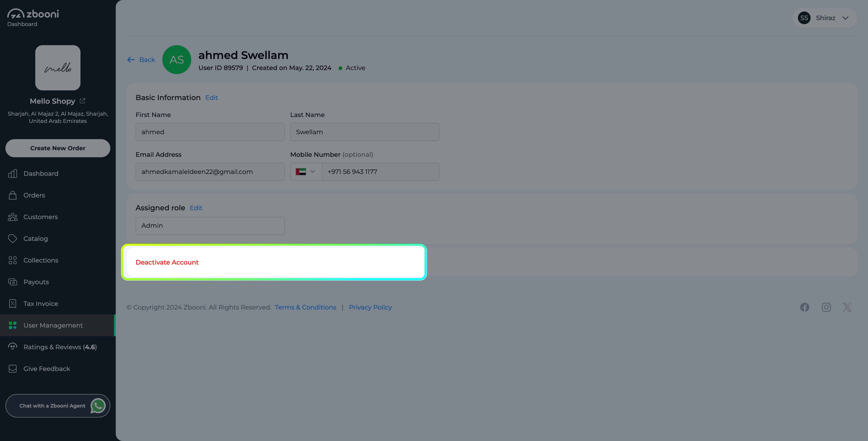
Task: Click the Mobile Number field
Action: pyautogui.click(x=380, y=172)
